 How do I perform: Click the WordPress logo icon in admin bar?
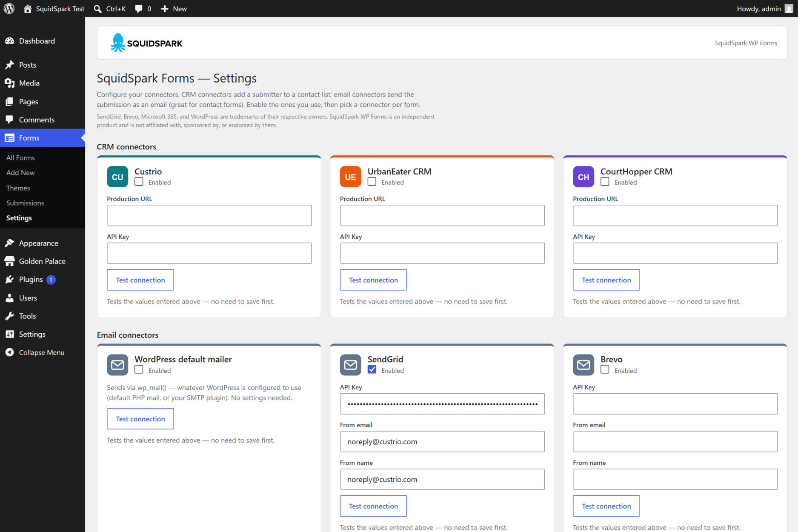point(9,9)
